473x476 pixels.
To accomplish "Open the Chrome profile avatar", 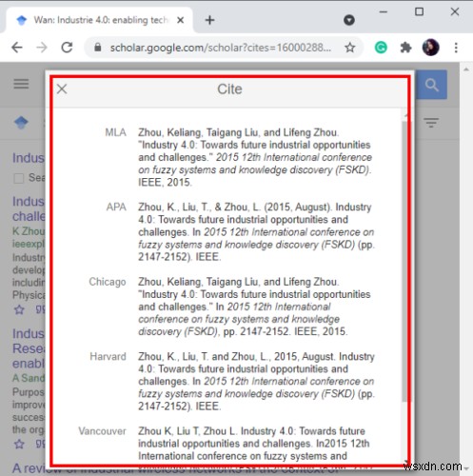I will pyautogui.click(x=430, y=48).
